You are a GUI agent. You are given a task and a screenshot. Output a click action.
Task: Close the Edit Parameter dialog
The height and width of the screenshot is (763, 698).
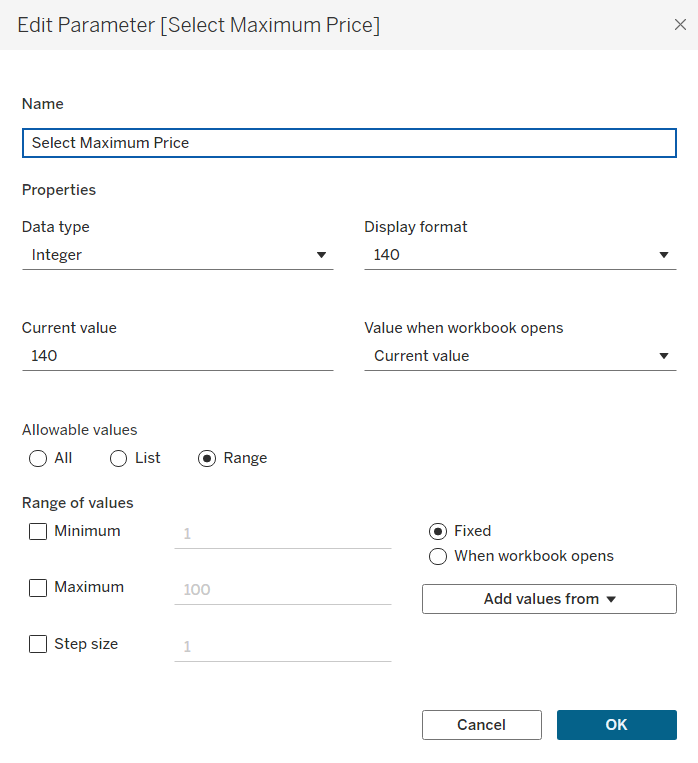[680, 25]
